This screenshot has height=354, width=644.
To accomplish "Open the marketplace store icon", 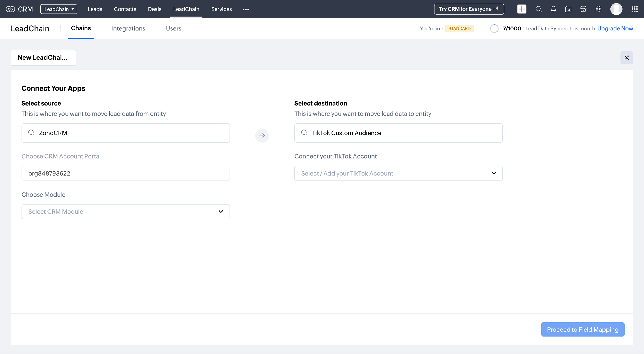I will [583, 9].
